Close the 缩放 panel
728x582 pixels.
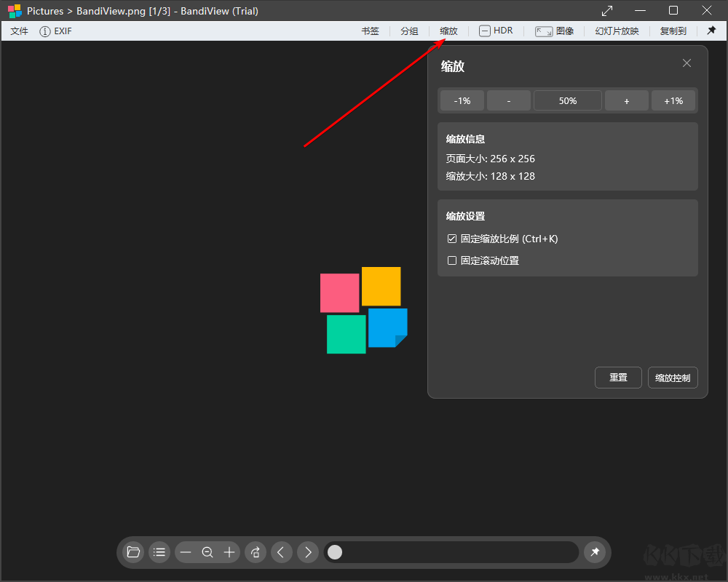click(x=687, y=63)
